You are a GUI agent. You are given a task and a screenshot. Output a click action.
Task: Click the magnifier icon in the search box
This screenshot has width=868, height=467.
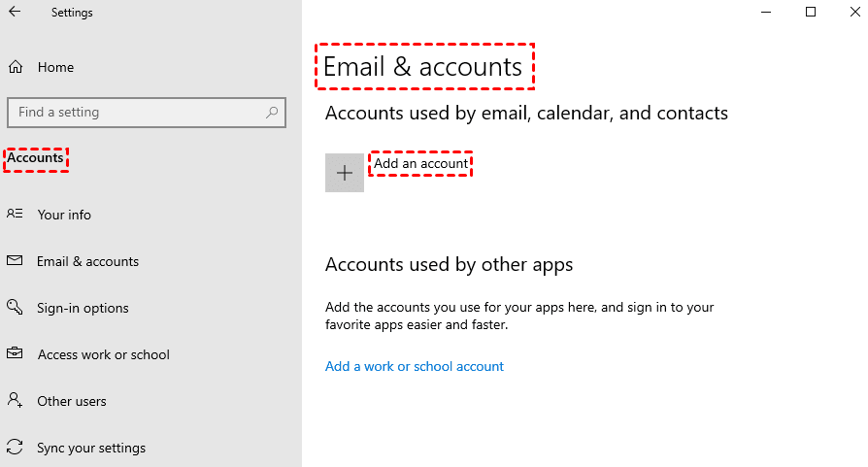pos(272,113)
